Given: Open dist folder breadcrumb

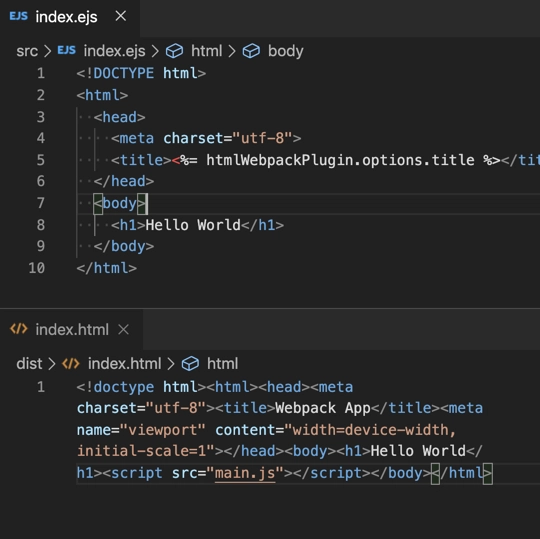Looking at the screenshot, I should click(x=29, y=364).
